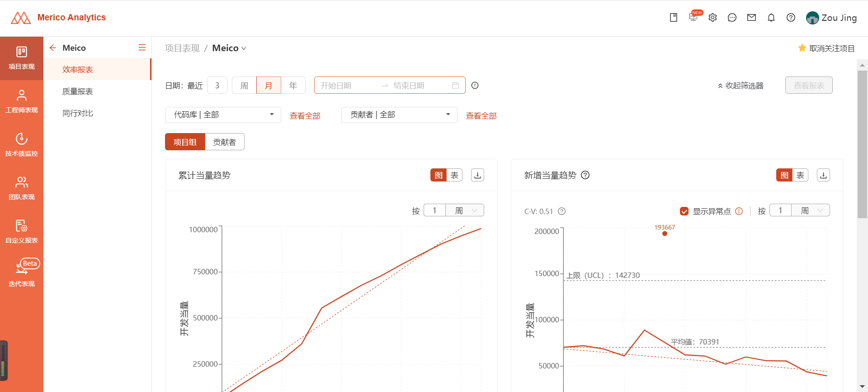
Task: Switch 累计当量趋势 to 图 view
Action: click(x=439, y=175)
